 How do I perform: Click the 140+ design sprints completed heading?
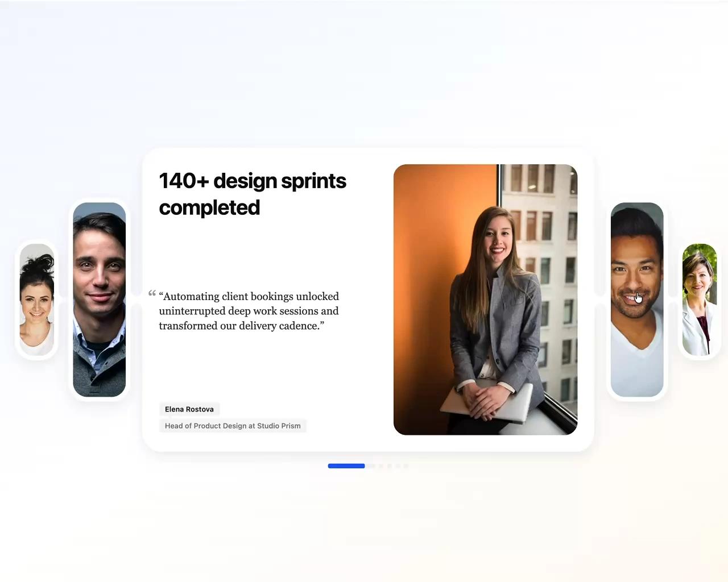253,194
